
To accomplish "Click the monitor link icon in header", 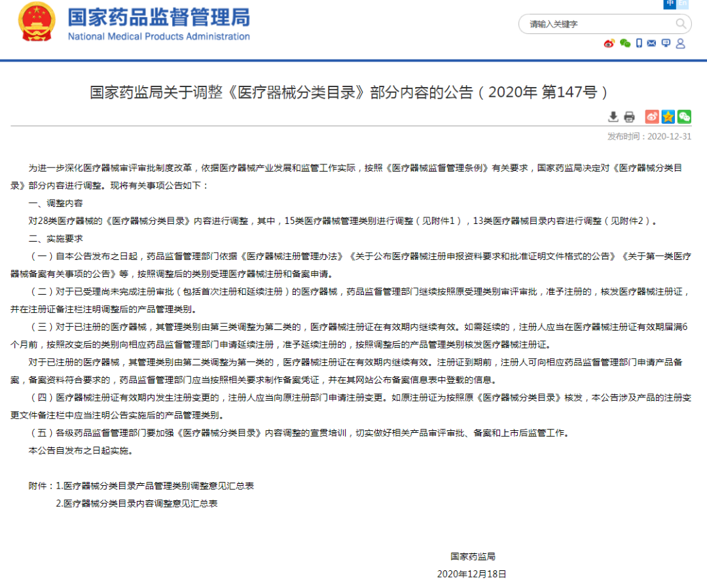I will pyautogui.click(x=666, y=44).
